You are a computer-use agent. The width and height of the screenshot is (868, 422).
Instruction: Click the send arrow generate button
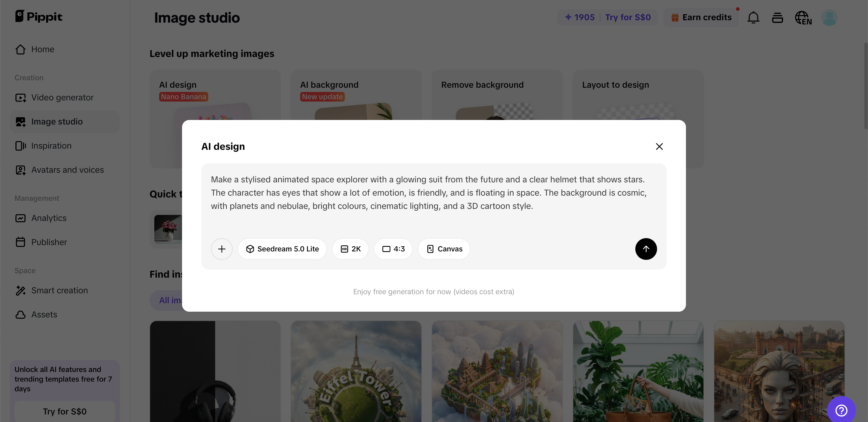point(646,249)
